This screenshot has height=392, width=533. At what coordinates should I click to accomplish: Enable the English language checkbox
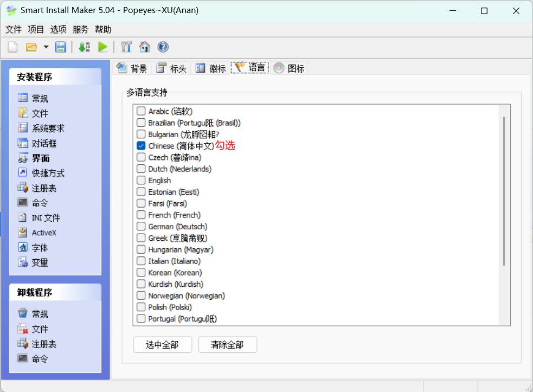click(x=141, y=181)
